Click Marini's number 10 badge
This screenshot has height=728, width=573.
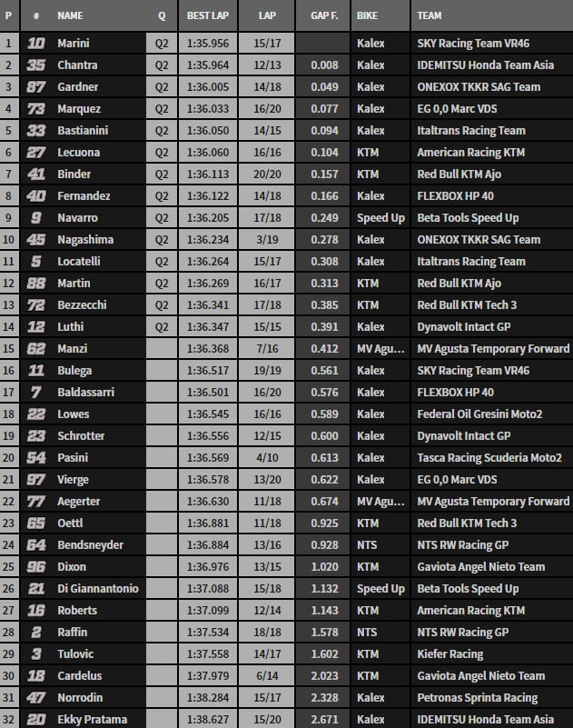(37, 43)
